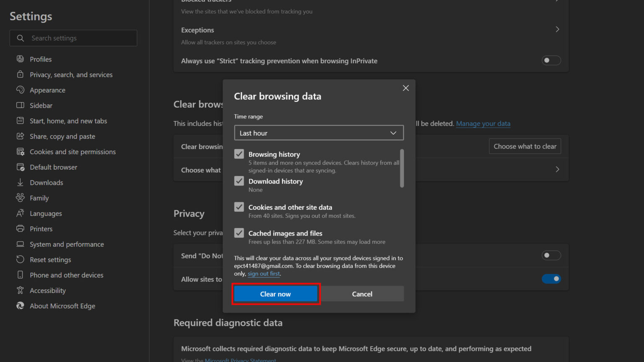
Task: Click inside the Search settings field
Action: click(75, 38)
